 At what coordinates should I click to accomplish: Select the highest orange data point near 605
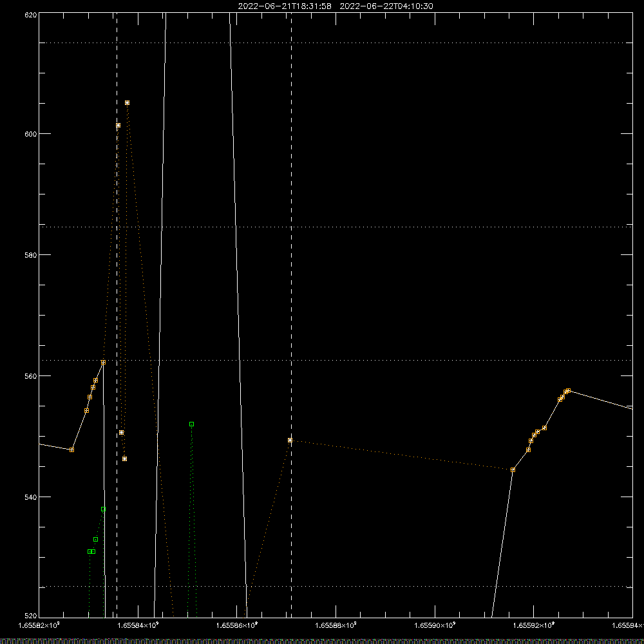click(x=128, y=102)
